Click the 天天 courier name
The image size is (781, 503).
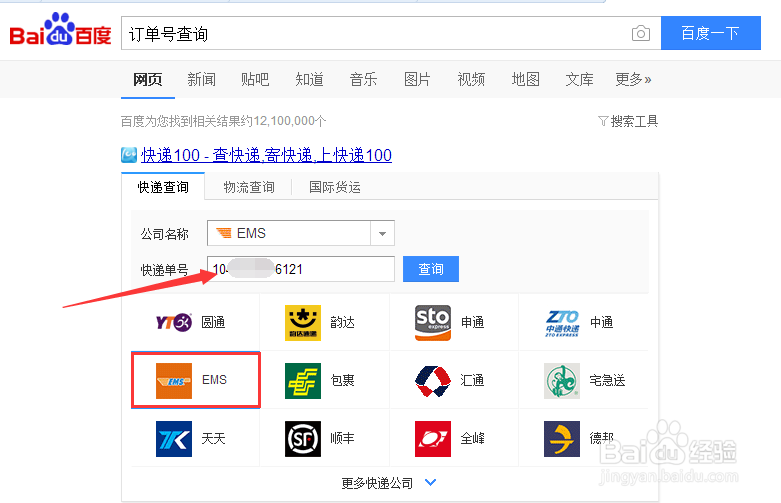213,438
